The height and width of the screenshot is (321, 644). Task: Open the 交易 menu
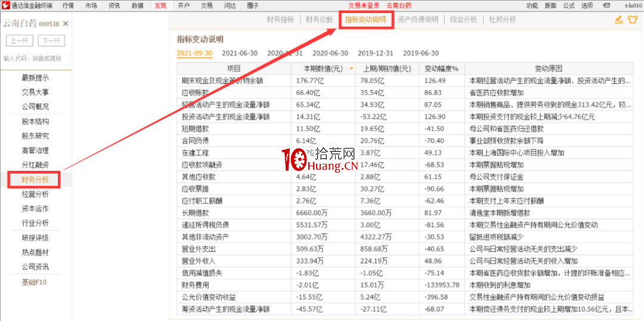[x=207, y=6]
